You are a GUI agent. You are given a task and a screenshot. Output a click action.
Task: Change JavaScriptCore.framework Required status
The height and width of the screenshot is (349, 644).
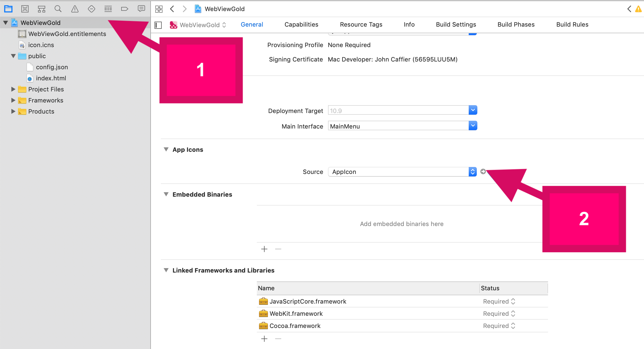(x=499, y=301)
